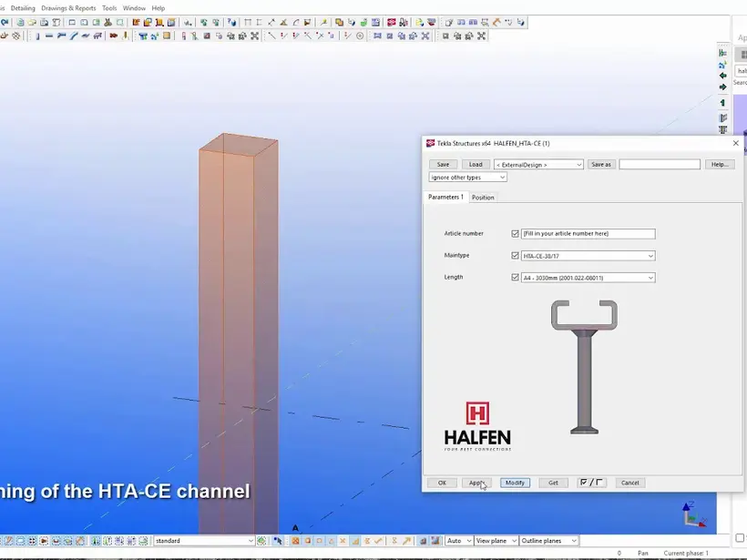Viewport: 747px width, 560px height.
Task: Close the HALFEN_HTA-CE dialog
Action: pyautogui.click(x=735, y=143)
